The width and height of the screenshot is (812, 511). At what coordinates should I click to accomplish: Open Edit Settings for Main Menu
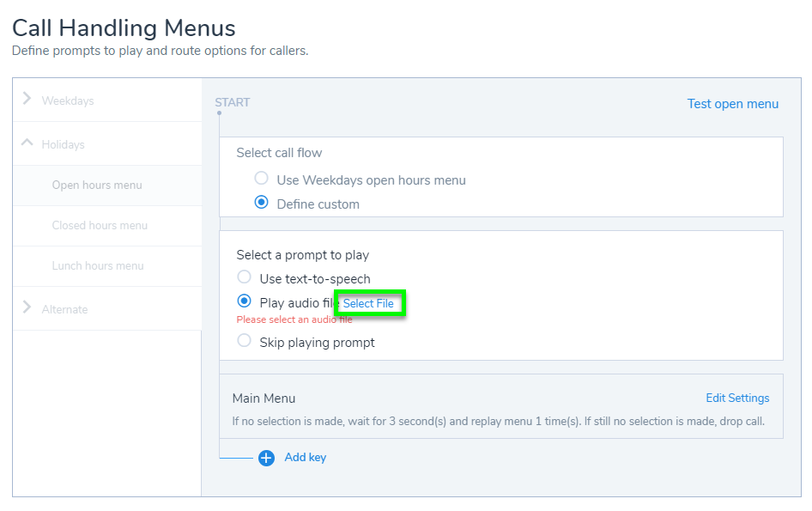pyautogui.click(x=737, y=398)
